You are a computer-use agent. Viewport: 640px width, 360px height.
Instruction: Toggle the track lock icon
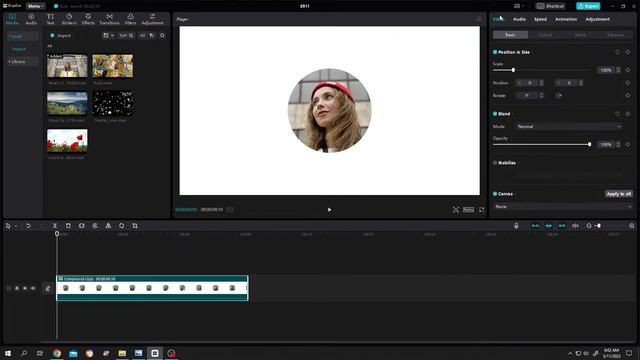pyautogui.click(x=17, y=289)
